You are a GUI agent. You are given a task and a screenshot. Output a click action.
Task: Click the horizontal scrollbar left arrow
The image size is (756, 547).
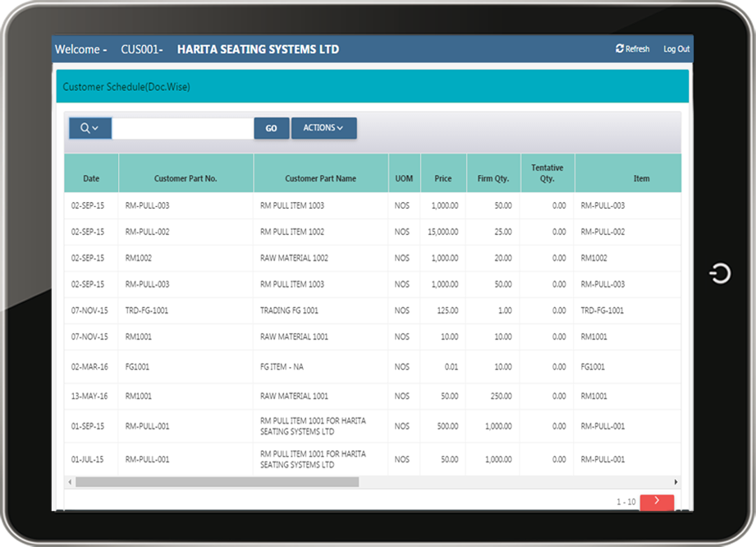coord(71,482)
